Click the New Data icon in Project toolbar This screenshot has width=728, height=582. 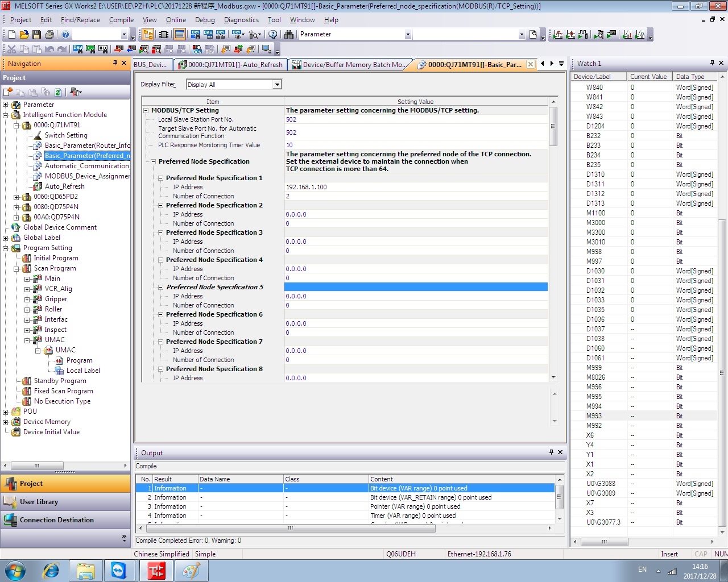point(8,92)
